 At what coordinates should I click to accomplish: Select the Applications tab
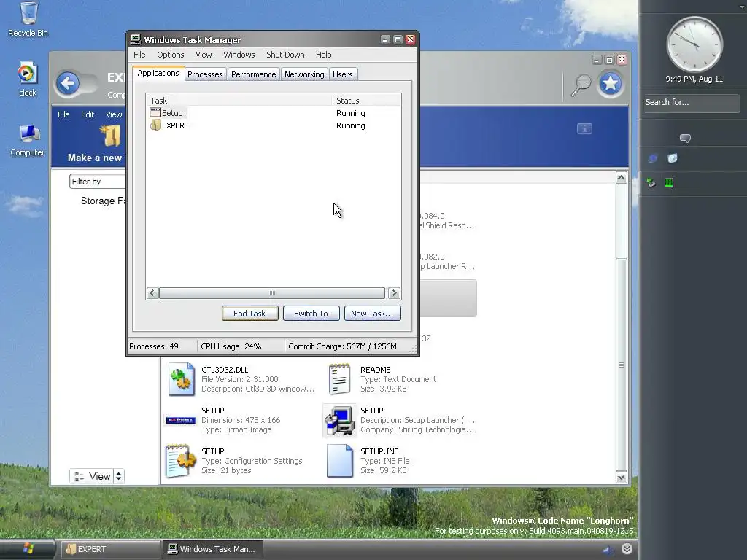[x=158, y=74]
